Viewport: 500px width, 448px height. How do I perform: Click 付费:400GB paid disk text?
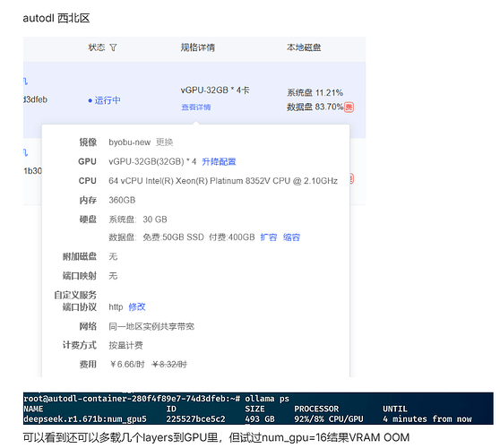tap(232, 237)
